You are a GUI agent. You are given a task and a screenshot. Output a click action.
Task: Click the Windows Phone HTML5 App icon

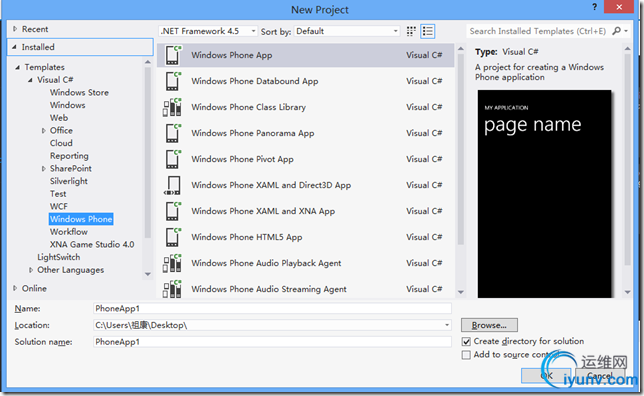click(173, 237)
